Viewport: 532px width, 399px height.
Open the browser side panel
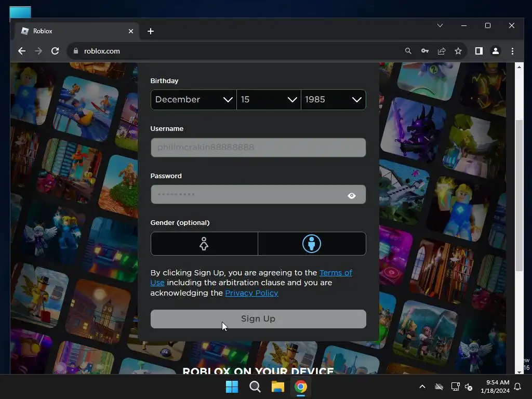tap(478, 51)
